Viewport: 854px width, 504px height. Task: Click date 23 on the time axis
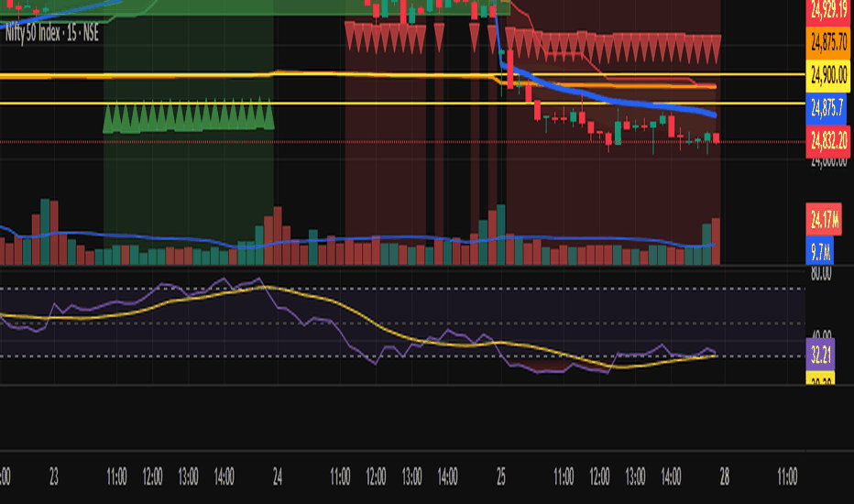click(x=53, y=477)
